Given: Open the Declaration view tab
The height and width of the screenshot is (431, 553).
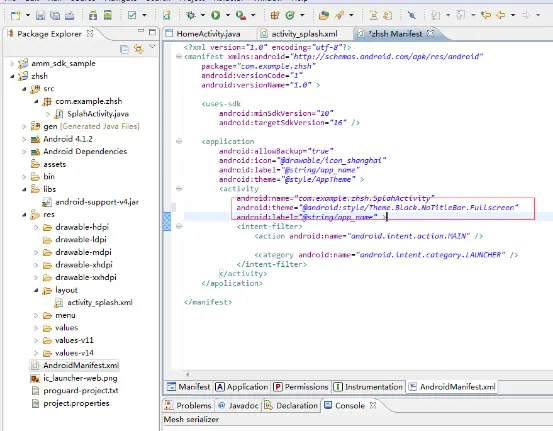Looking at the screenshot, I should pyautogui.click(x=291, y=406).
